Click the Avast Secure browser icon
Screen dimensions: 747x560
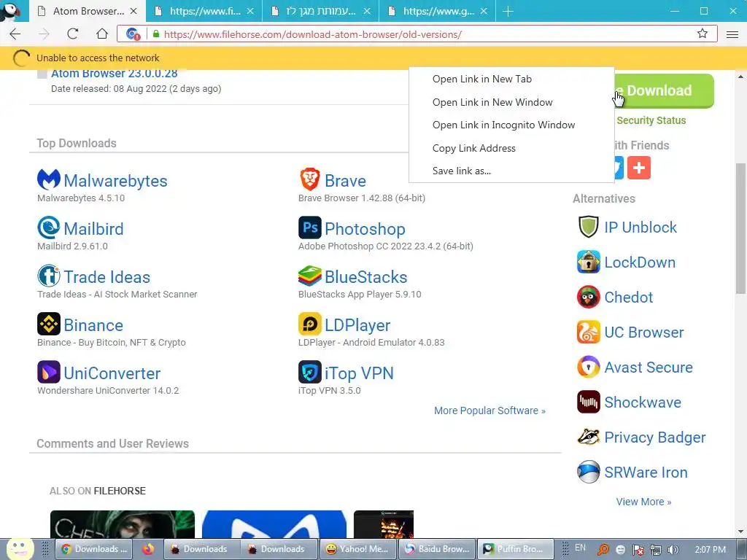(x=589, y=367)
